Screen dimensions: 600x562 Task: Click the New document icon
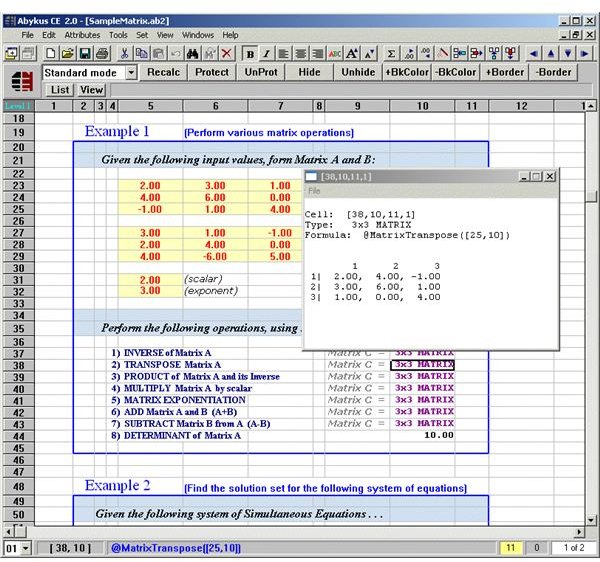[50, 54]
